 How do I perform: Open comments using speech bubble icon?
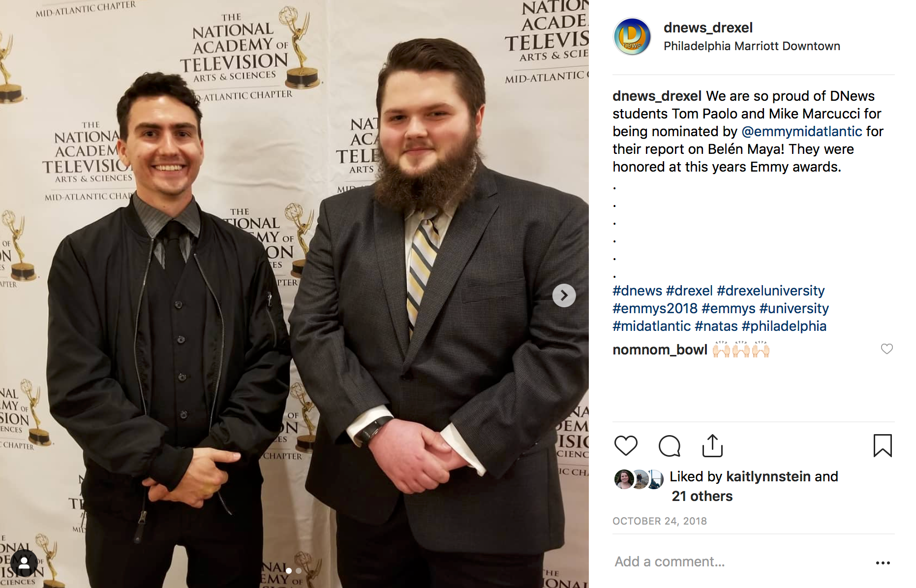click(x=669, y=445)
